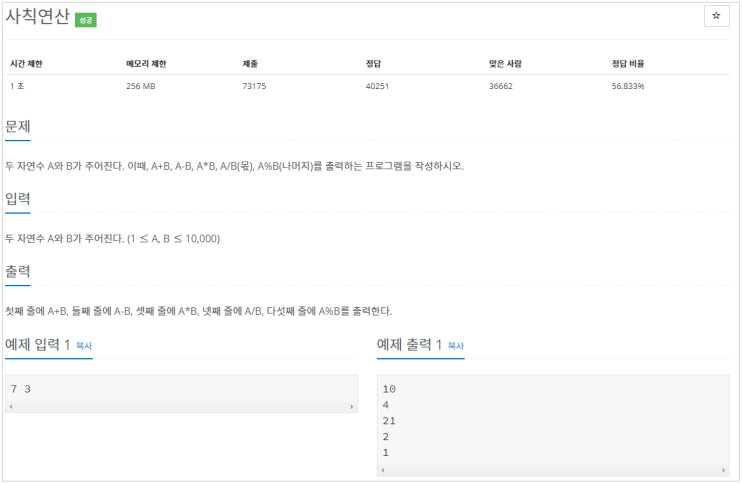Click the 메모리 제한 column header
Viewport: 743px width, 484px height.
point(146,64)
